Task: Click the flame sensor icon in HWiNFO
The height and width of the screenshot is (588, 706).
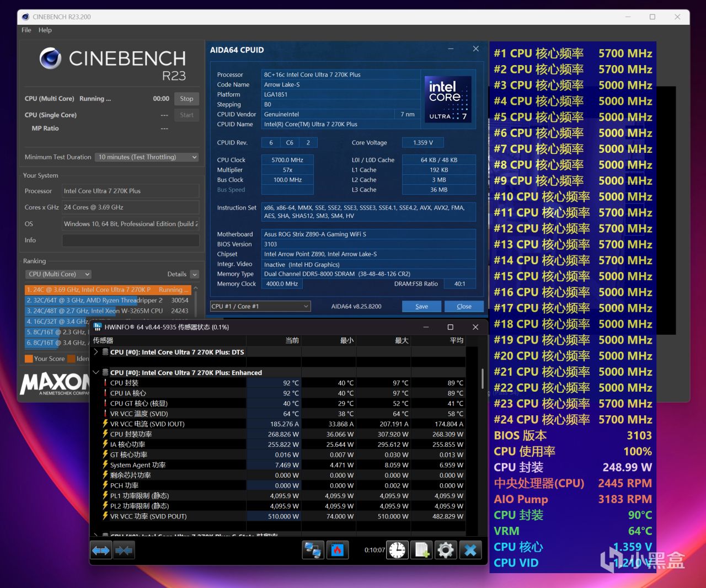Action: (337, 550)
